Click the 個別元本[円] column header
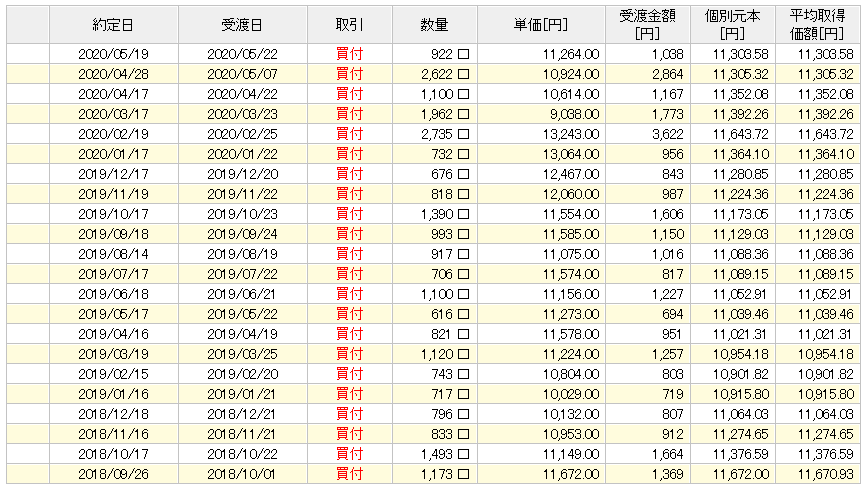Image resolution: width=864 pixels, height=488 pixels. point(732,25)
